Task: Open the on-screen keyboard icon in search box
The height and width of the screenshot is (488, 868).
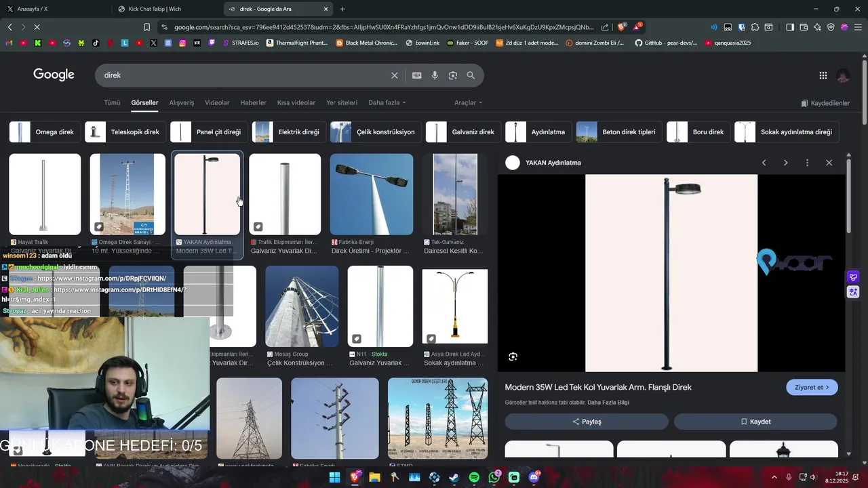Action: [x=416, y=75]
